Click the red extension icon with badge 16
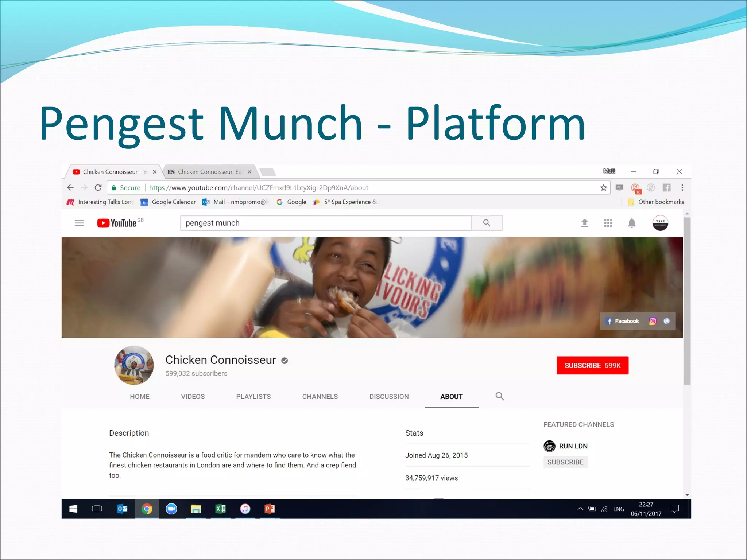 click(x=636, y=188)
